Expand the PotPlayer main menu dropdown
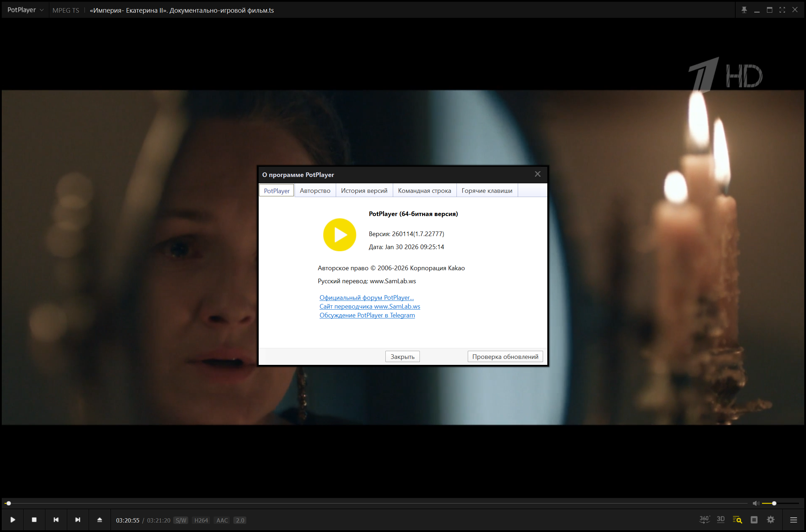The width and height of the screenshot is (806, 532). point(25,10)
